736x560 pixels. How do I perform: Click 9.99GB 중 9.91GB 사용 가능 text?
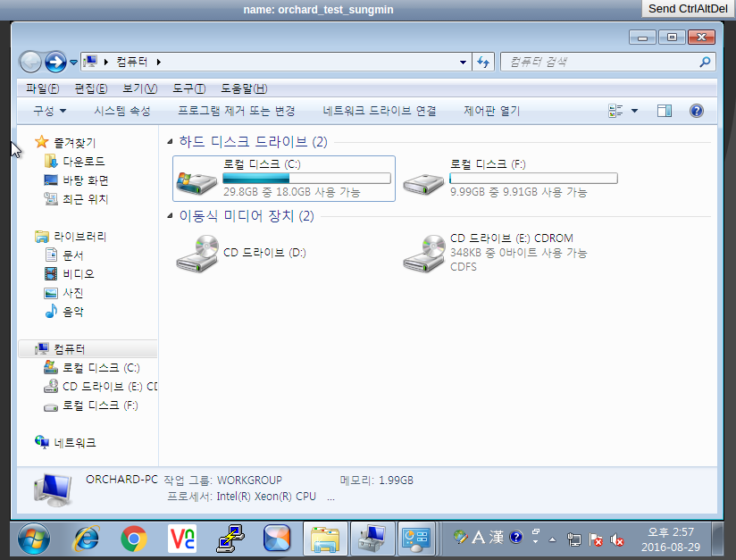click(x=518, y=192)
